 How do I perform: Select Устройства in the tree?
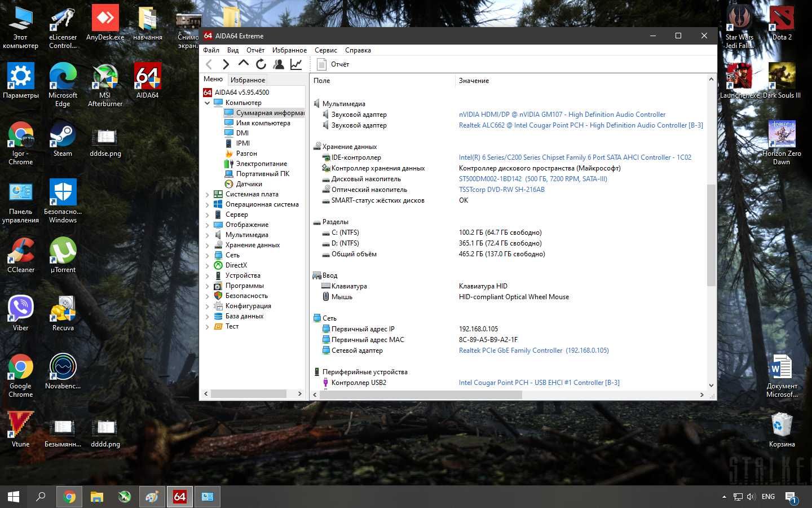click(243, 275)
